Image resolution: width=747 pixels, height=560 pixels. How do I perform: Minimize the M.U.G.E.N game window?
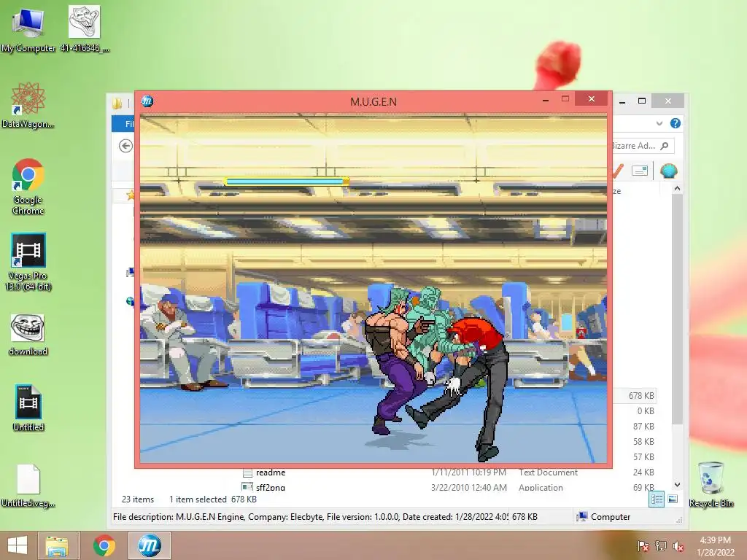pos(546,100)
